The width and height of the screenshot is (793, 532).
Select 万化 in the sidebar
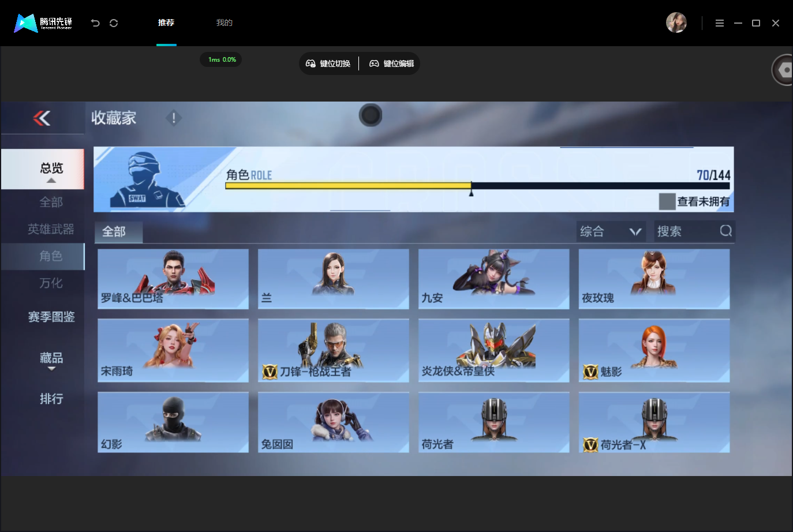[x=51, y=283]
